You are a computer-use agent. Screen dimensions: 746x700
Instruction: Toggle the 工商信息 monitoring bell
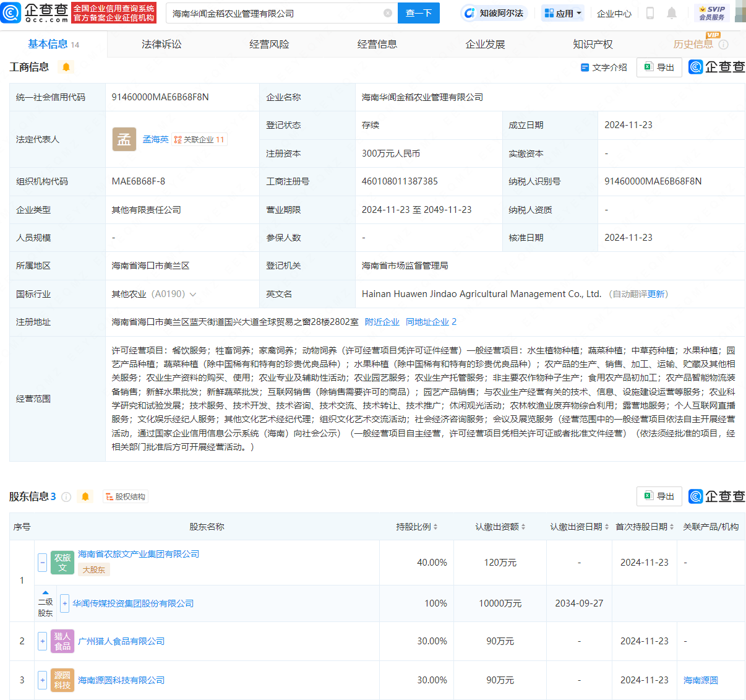[x=66, y=67]
